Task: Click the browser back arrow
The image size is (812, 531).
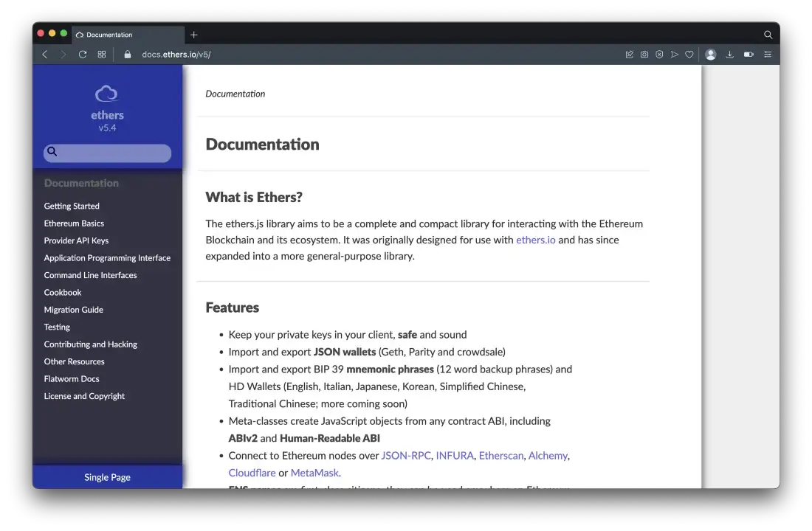Action: [x=45, y=55]
